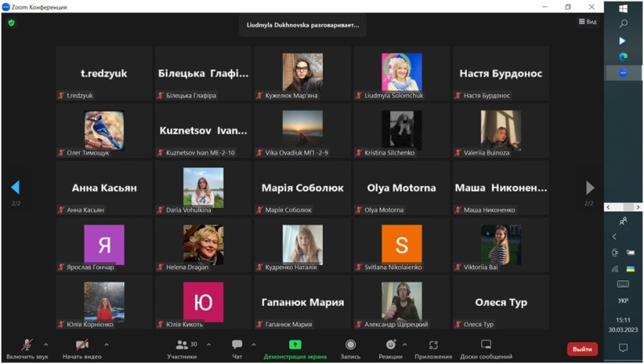Image resolution: width=644 pixels, height=364 pixels.
Task: Click clock showing 15:11 30.03.2023
Action: 623,325
